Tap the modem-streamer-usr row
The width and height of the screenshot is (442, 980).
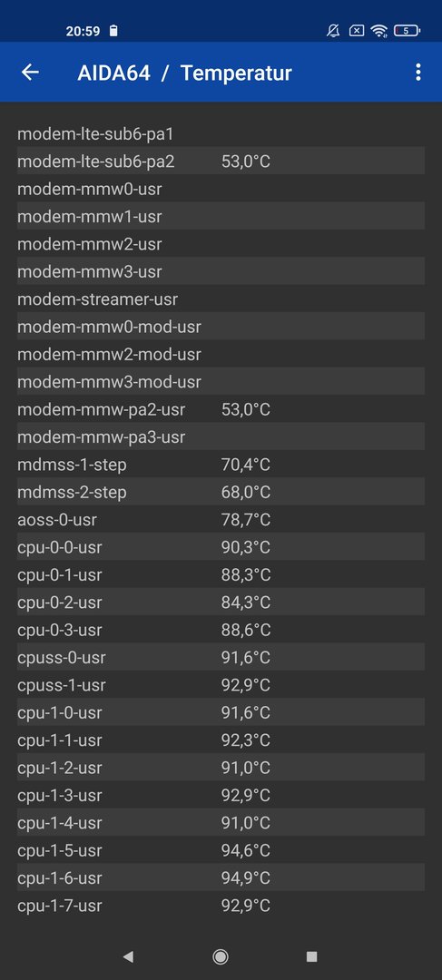(x=221, y=299)
